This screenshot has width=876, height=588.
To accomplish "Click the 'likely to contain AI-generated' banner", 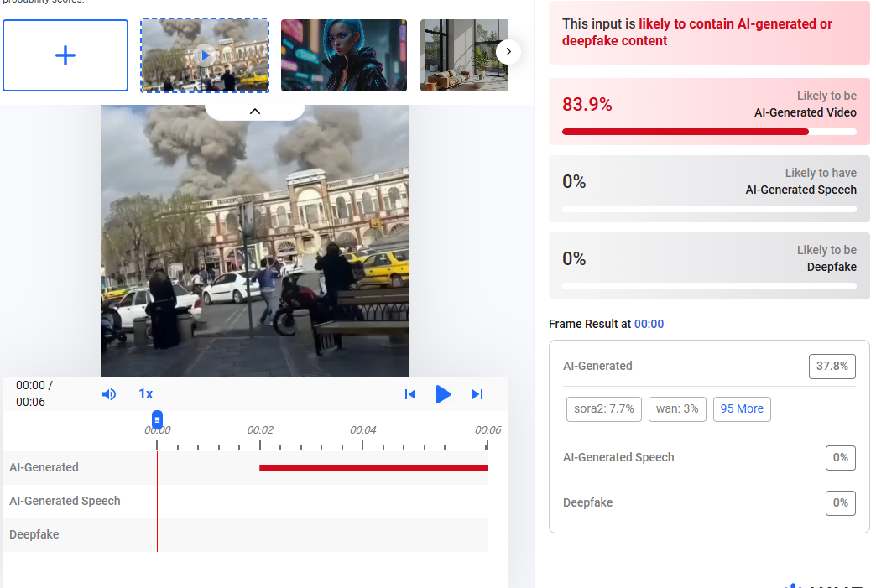I will click(709, 33).
